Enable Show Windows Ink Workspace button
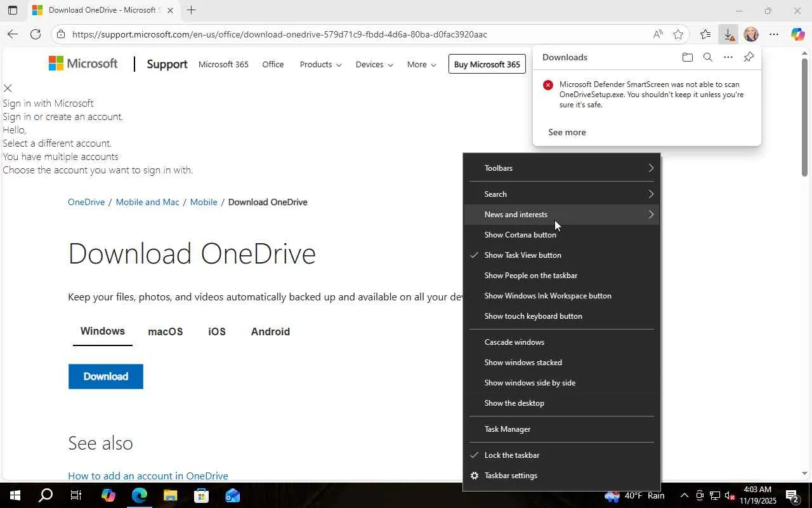The width and height of the screenshot is (812, 508). [562, 296]
